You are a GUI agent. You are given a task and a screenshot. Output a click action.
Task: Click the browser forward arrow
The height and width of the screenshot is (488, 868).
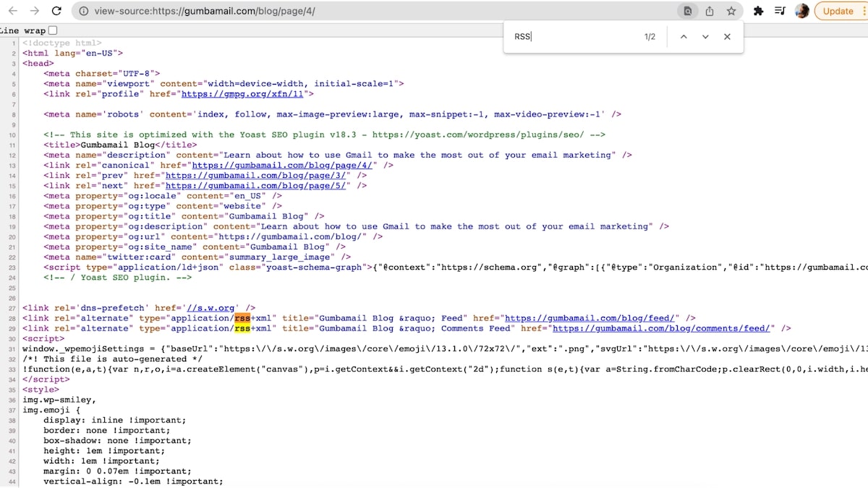click(x=34, y=11)
